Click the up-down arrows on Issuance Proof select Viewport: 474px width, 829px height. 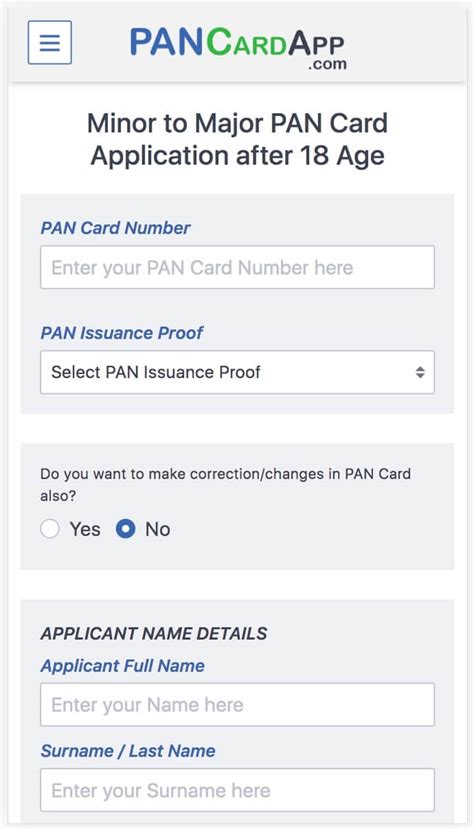420,372
